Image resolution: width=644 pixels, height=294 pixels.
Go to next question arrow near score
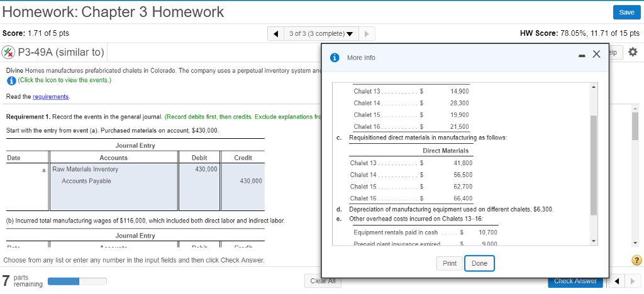(x=367, y=34)
